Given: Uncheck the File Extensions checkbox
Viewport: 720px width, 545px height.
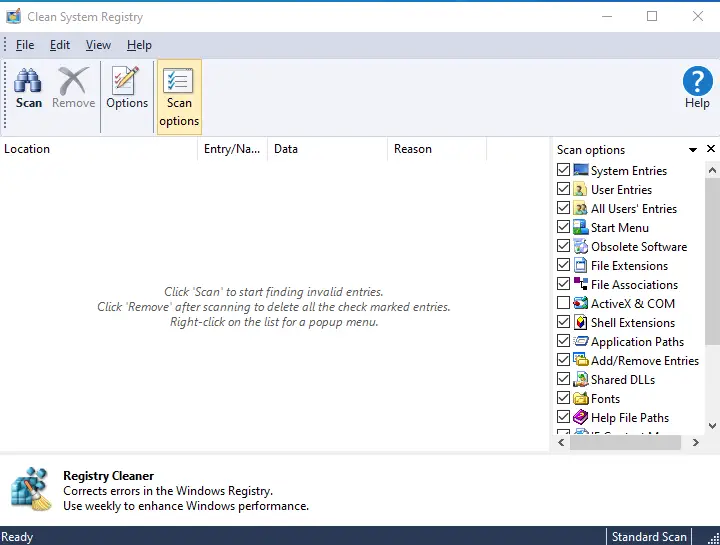Looking at the screenshot, I should pos(563,265).
